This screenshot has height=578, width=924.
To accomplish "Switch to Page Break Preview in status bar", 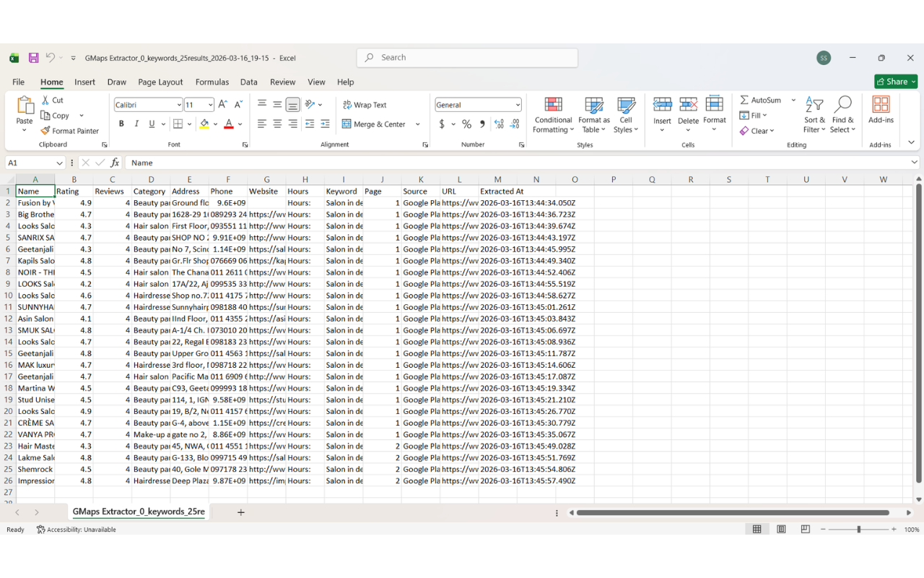I will coord(805,530).
